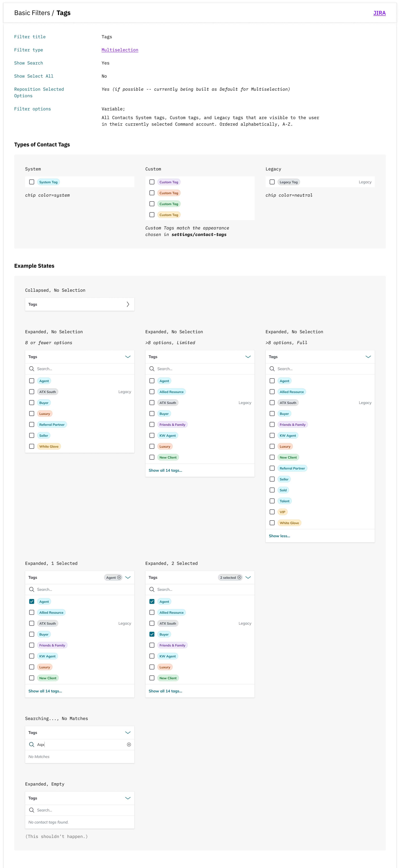Viewport: 400px width, 868px height.
Task: Click the orange Luxury chip in the Full options panel
Action: 285,446
